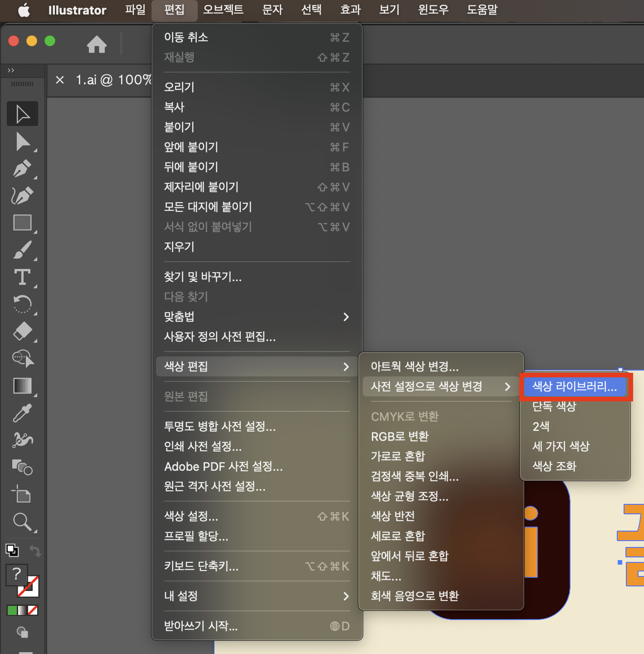This screenshot has width=644, height=654.
Task: Select 회색 음영으로 변환 option
Action: pyautogui.click(x=441, y=596)
